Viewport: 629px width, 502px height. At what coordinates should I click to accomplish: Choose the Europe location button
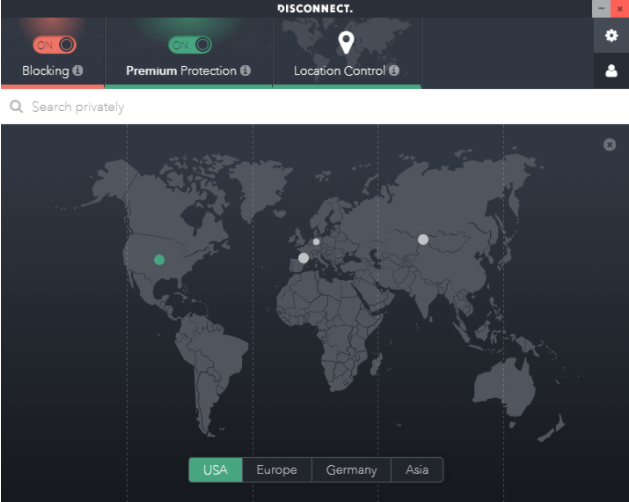[x=277, y=469]
